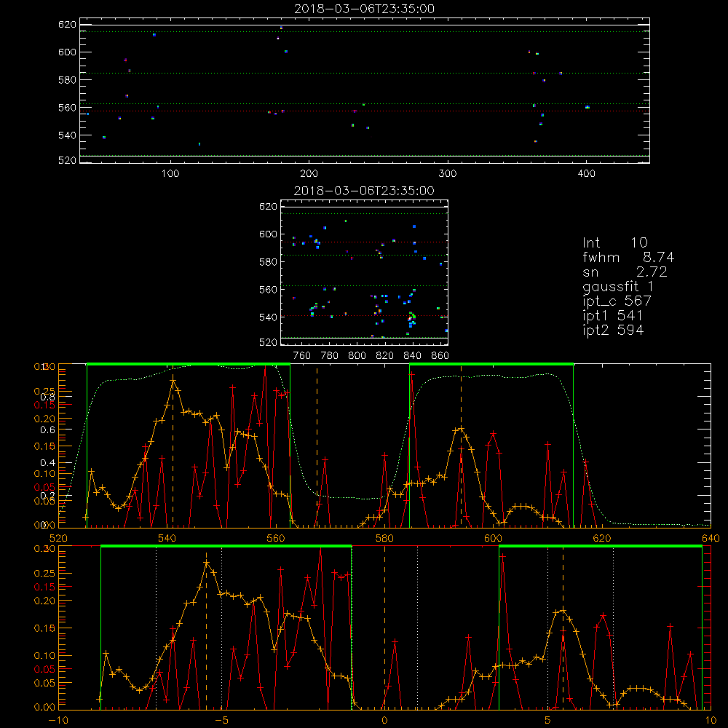Click the 0.30 label on bottom plot y-axis

point(44,549)
